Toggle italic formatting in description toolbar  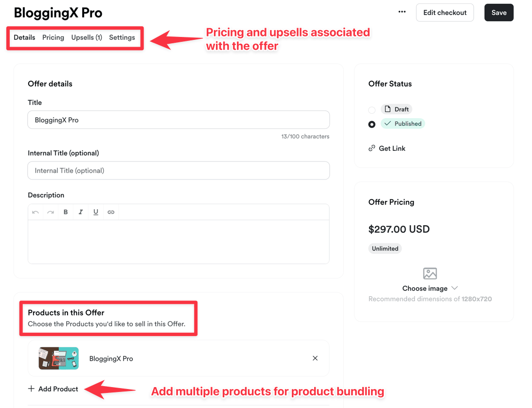pyautogui.click(x=81, y=212)
